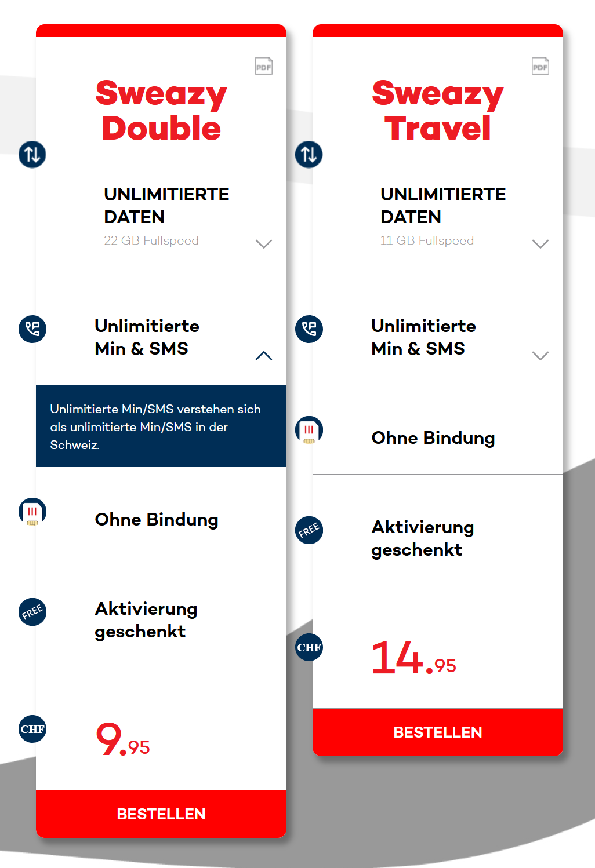Viewport: 595px width, 868px height.
Task: Collapse the Sweazy Double Min & SMS info
Action: (x=264, y=356)
